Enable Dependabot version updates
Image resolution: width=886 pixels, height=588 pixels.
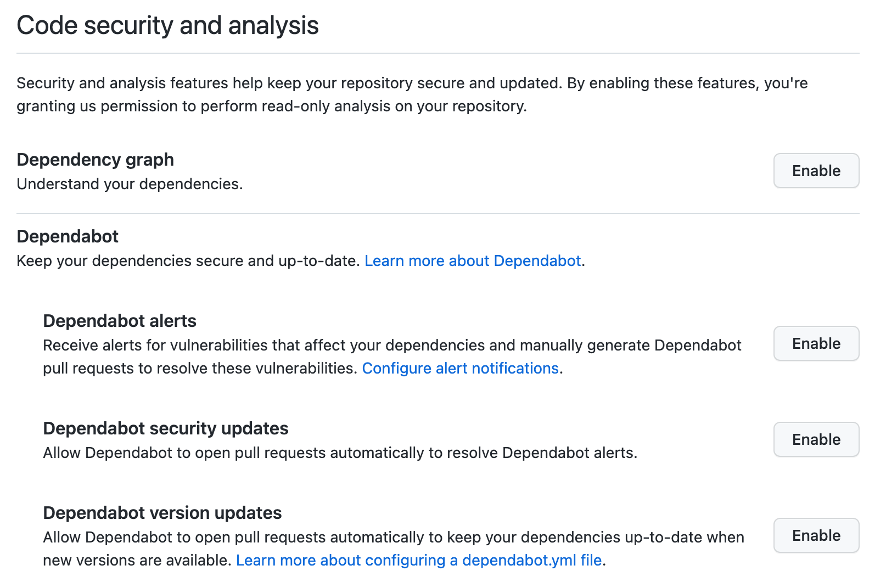tap(816, 535)
